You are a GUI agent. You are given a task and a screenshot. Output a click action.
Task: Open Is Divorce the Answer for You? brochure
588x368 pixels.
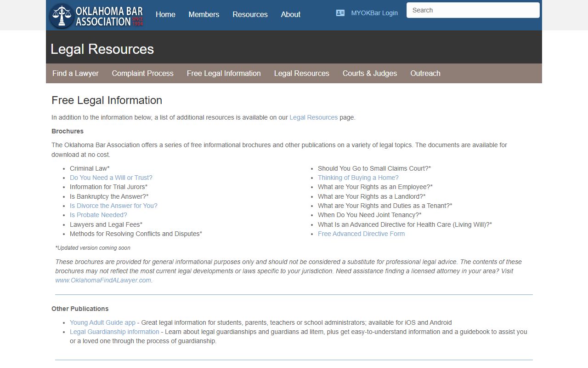pos(113,206)
